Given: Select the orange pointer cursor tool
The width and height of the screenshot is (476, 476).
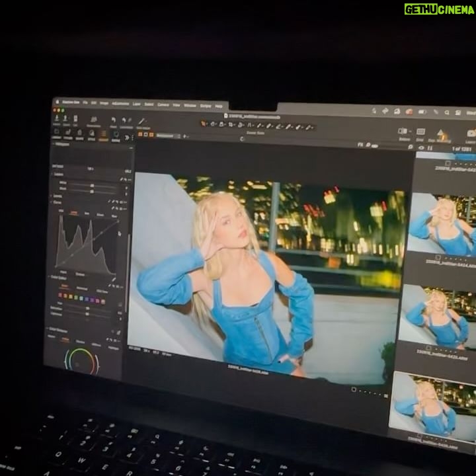Looking at the screenshot, I should [204, 124].
